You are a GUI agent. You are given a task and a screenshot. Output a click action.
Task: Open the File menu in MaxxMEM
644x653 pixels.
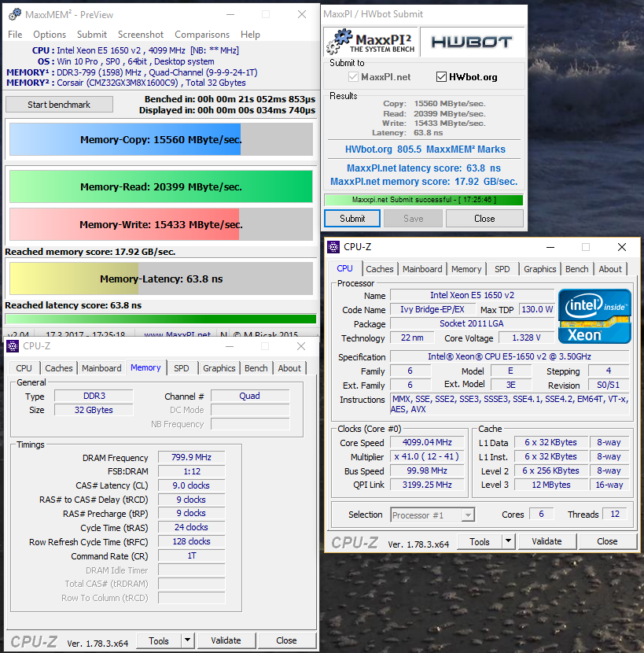click(x=15, y=34)
